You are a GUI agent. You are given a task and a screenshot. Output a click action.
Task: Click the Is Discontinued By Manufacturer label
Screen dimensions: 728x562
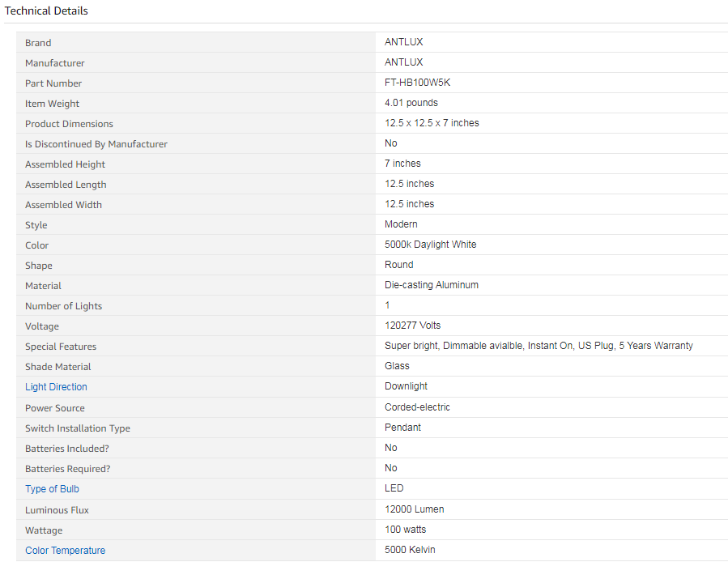pos(96,144)
